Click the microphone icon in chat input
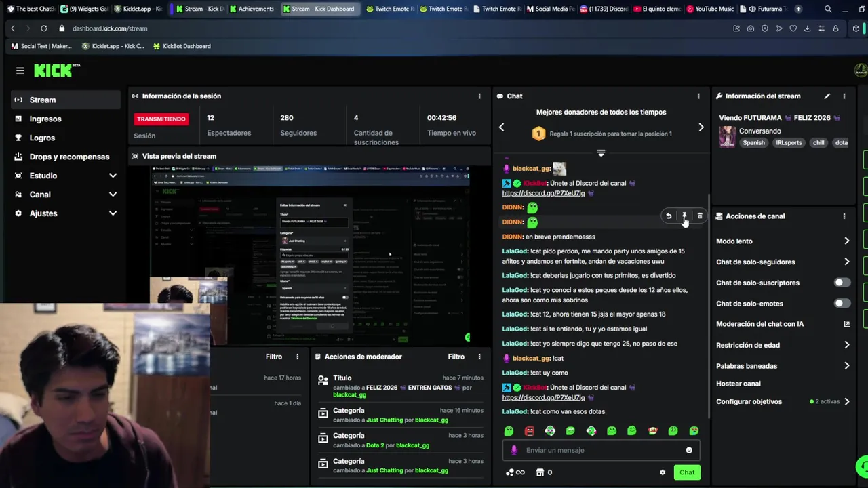 514,450
